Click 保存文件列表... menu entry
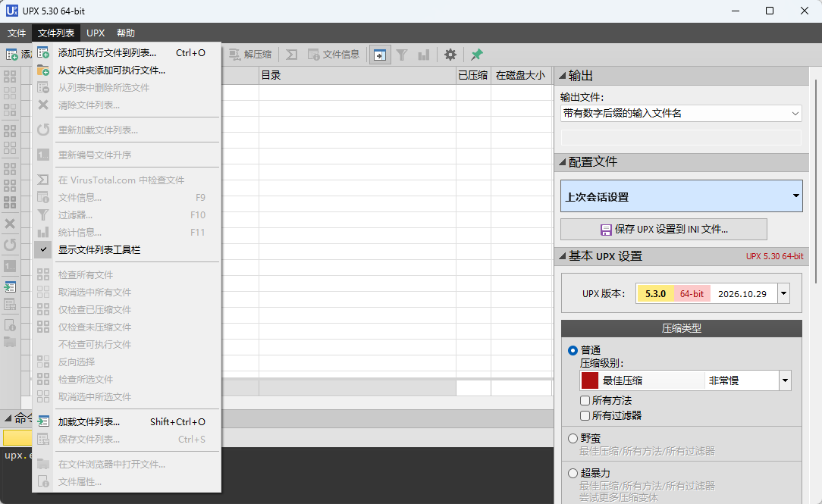 tap(127, 439)
